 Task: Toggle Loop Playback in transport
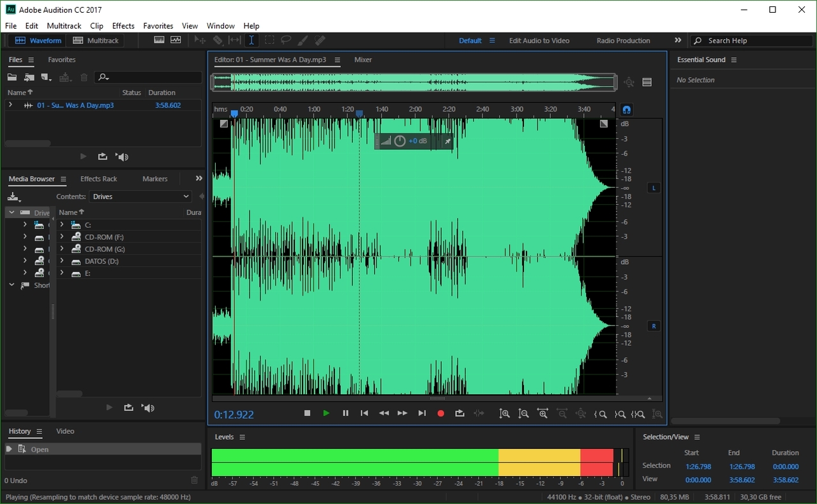(460, 413)
